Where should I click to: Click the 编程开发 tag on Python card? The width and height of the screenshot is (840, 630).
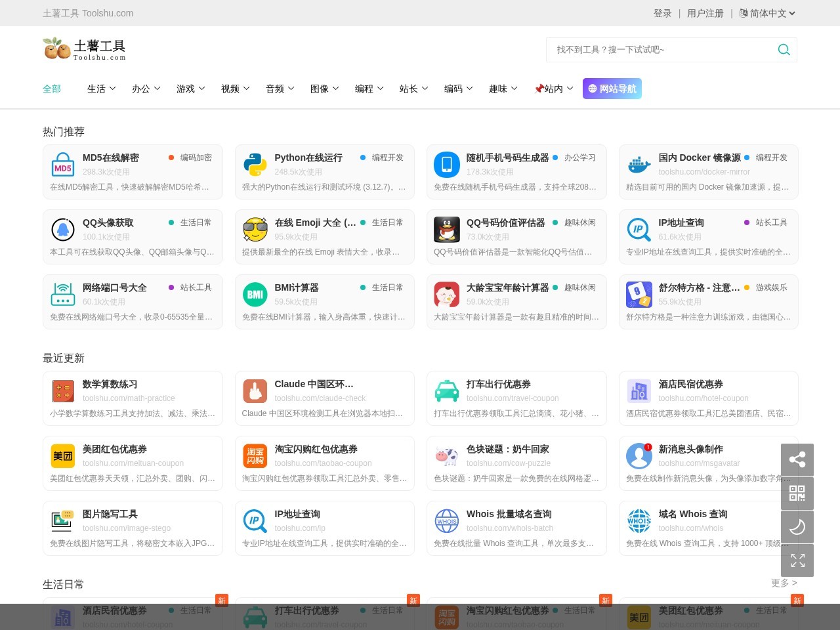388,157
